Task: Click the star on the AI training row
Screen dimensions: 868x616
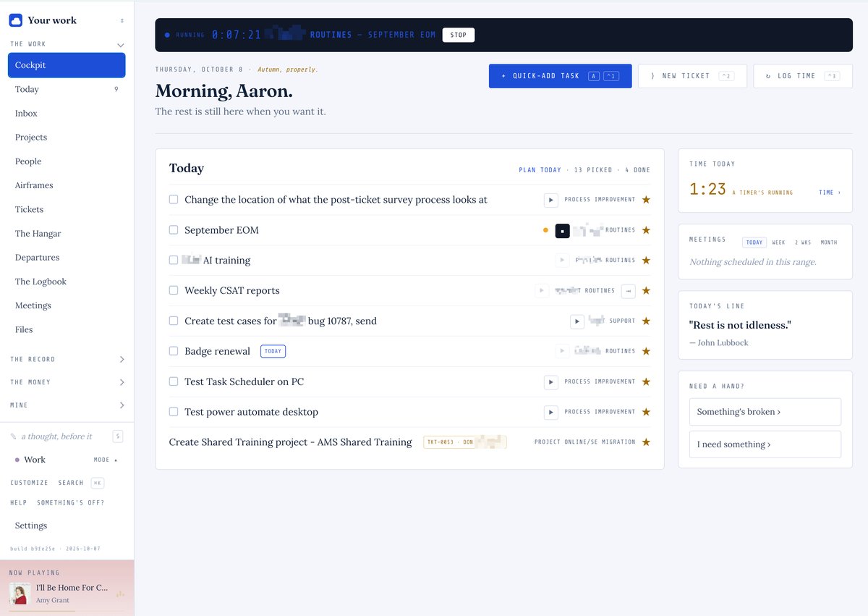Action: click(646, 260)
